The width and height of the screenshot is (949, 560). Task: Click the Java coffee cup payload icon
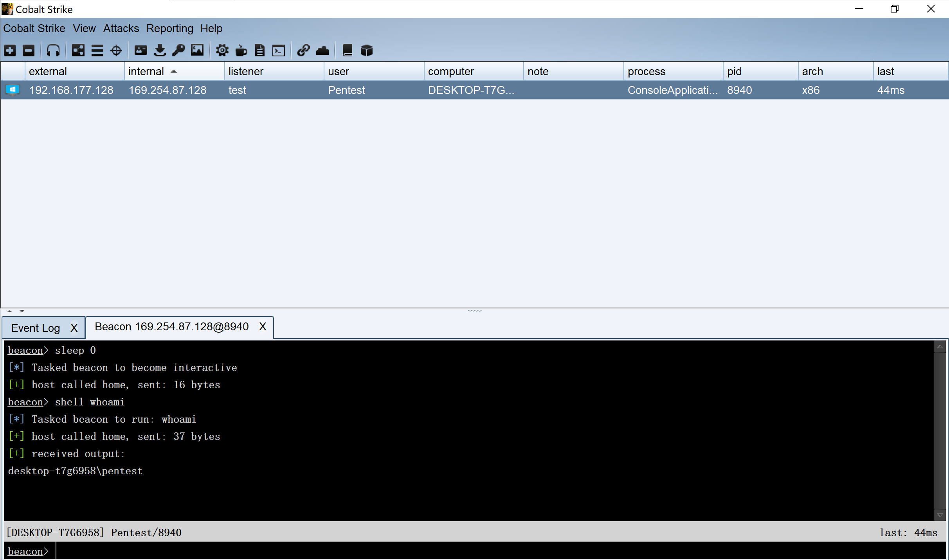tap(241, 50)
